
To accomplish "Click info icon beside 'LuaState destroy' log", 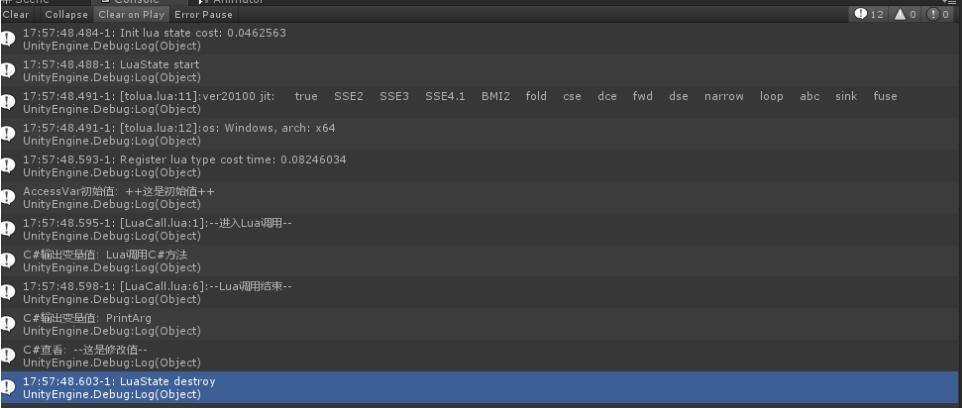I will [8, 387].
